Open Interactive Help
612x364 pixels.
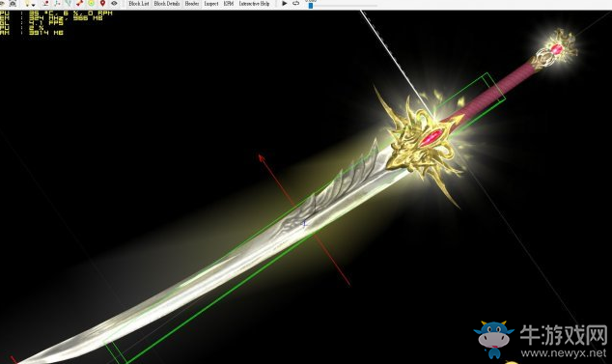(254, 4)
